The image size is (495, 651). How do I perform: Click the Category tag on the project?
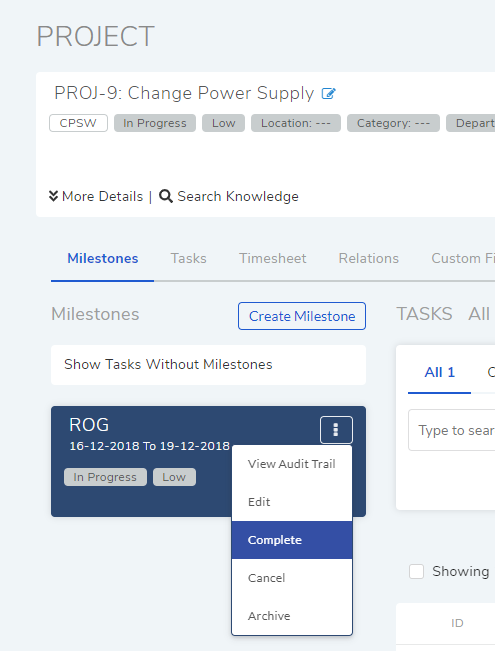[x=393, y=123]
